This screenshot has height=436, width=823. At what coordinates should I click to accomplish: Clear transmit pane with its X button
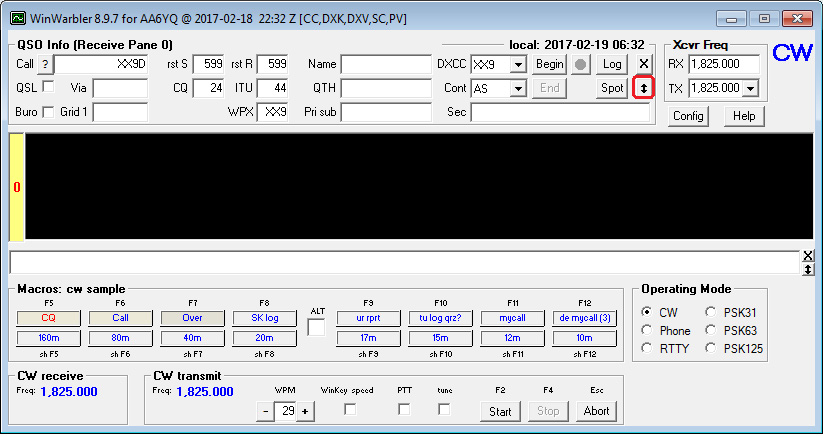(808, 256)
